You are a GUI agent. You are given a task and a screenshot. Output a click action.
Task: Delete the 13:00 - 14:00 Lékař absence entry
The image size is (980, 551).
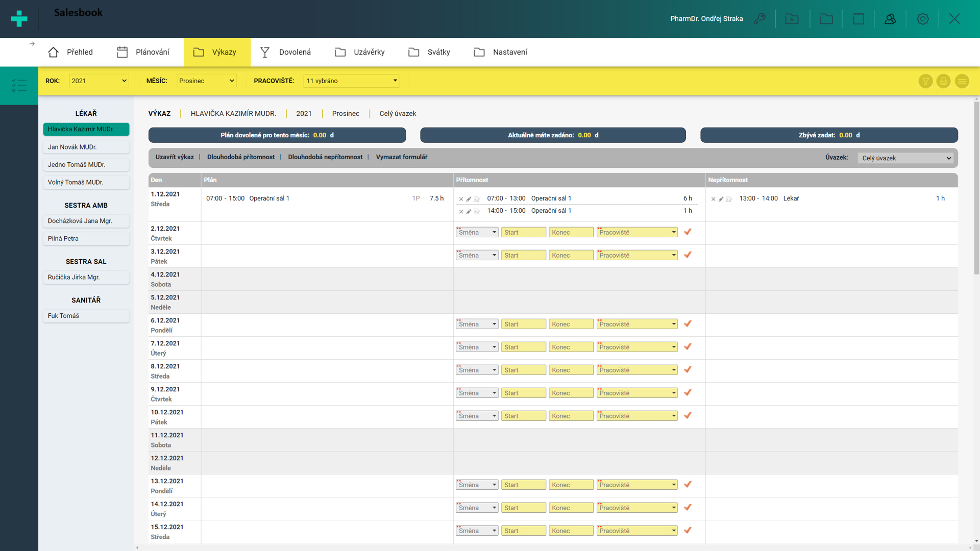713,199
